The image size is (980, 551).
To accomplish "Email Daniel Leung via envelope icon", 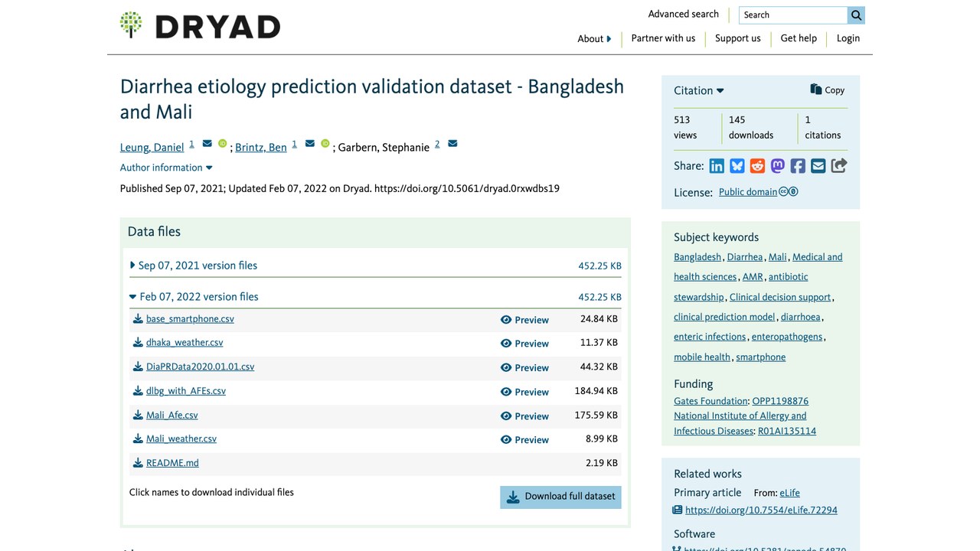I will (207, 144).
